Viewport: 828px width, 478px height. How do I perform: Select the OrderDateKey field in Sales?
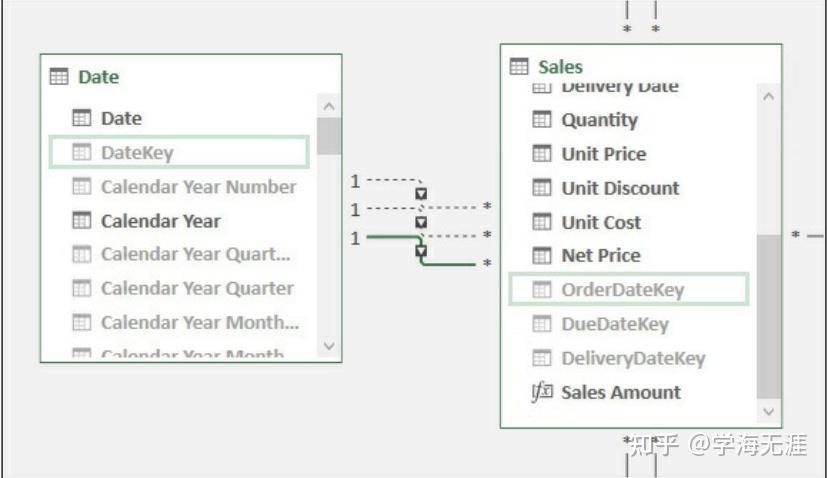tap(629, 289)
